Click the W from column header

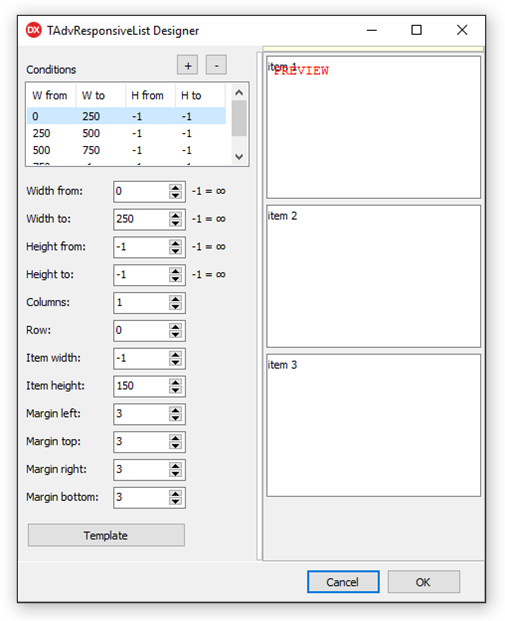51,95
